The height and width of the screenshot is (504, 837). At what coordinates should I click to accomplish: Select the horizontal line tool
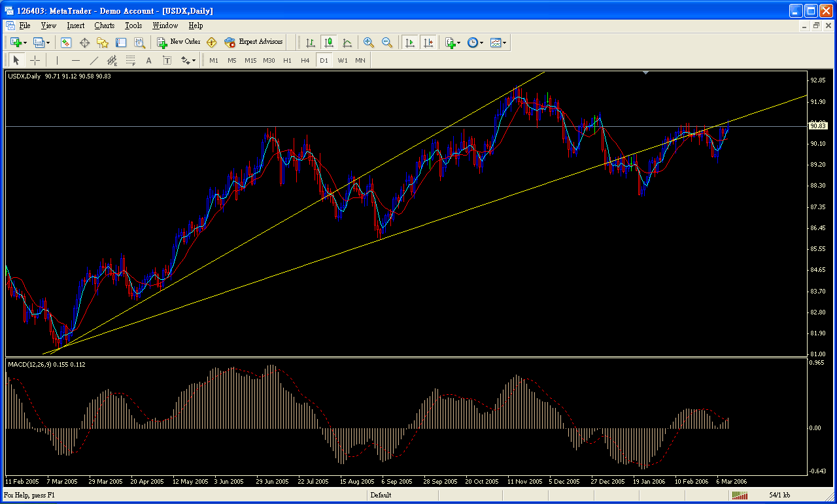(75, 60)
